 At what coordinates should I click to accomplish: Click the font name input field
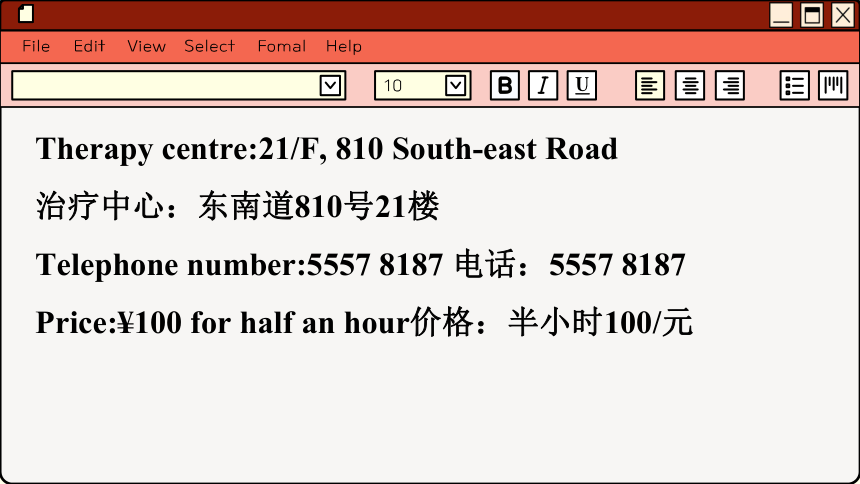pos(178,85)
